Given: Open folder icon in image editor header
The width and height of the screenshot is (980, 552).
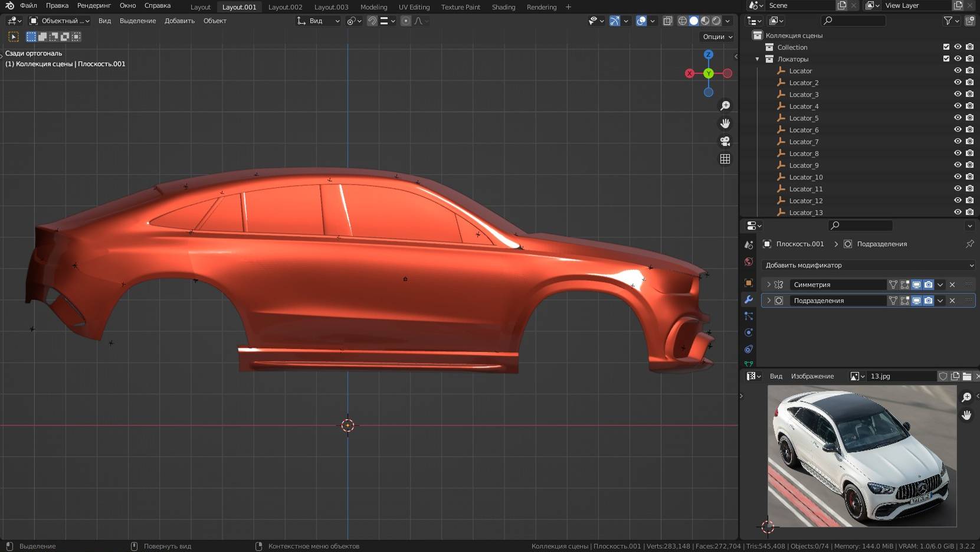Looking at the screenshot, I should click(x=966, y=376).
